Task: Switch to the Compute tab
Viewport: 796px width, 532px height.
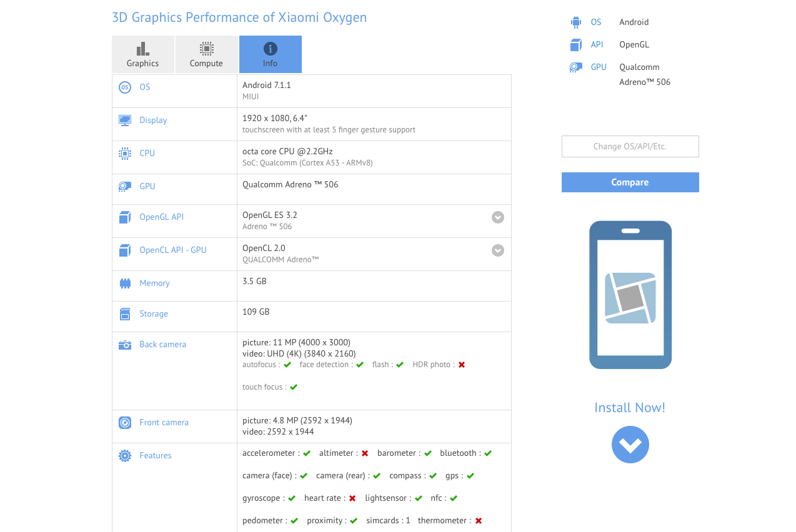Action: coord(206,54)
